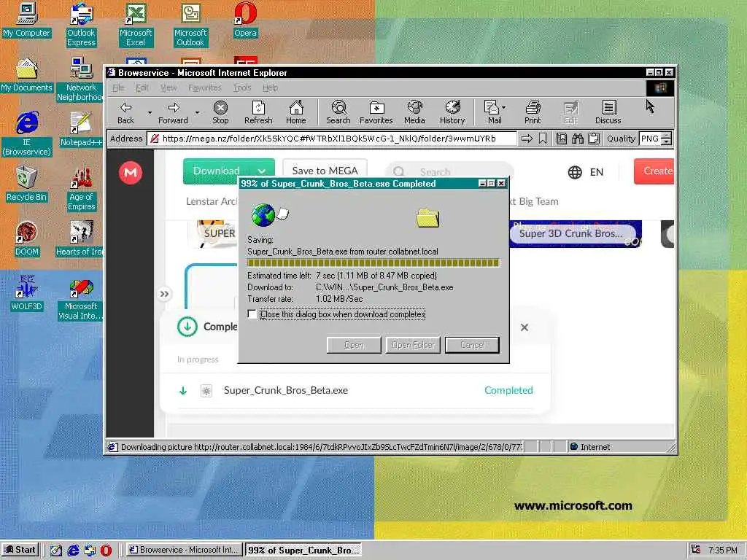Click the MEGA Search field
The width and height of the screenshot is (747, 560).
pos(449,171)
